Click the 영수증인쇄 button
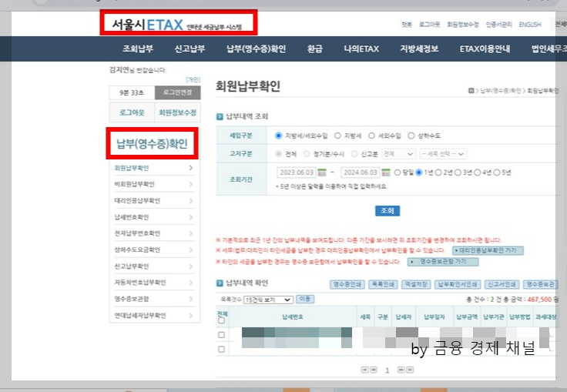Image resolution: width=567 pixels, height=392 pixels. pos(347,285)
